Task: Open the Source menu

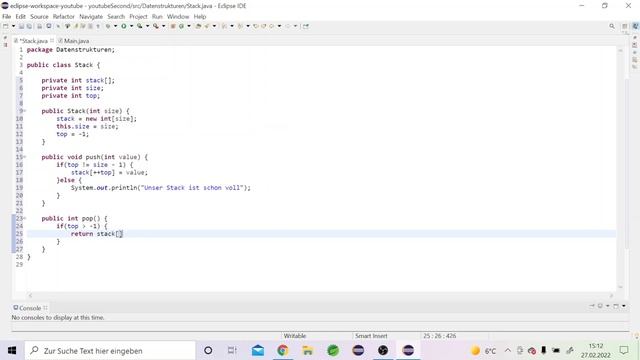Action: coord(39,17)
